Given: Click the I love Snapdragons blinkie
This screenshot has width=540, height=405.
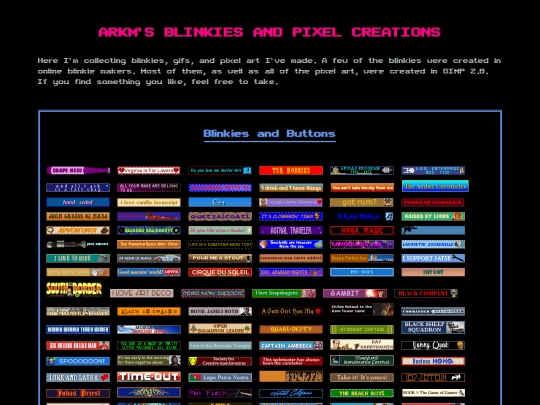Looking at the screenshot, I should pyautogui.click(x=284, y=293).
